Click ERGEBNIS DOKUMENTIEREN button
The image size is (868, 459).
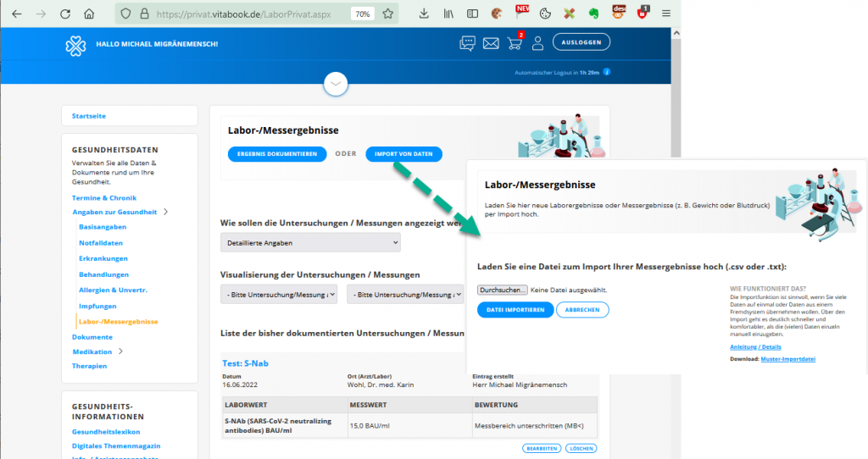click(277, 154)
